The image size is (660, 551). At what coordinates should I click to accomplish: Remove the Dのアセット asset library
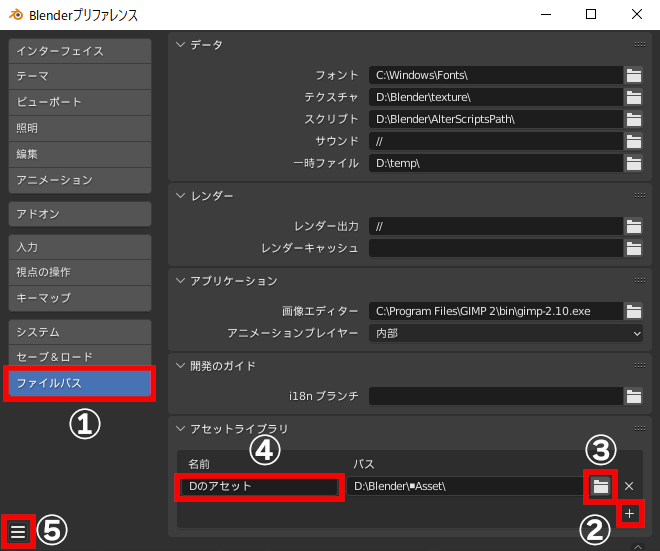629,486
